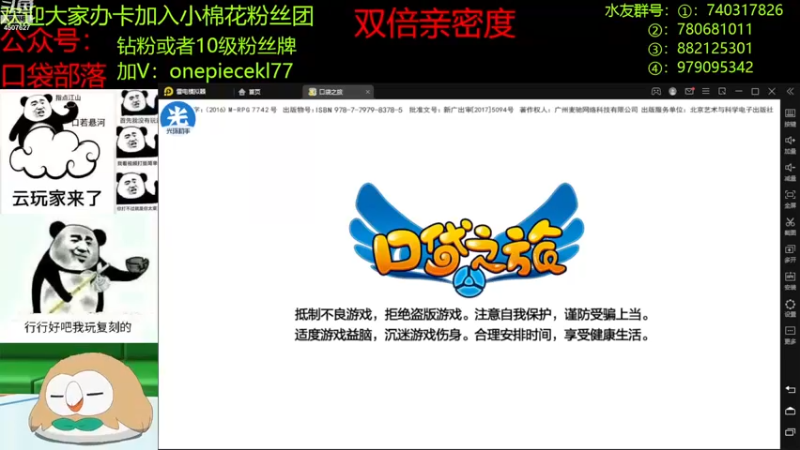The height and width of the screenshot is (450, 800).
Task: Click the red 双倍亲密度 text
Action: click(x=435, y=24)
